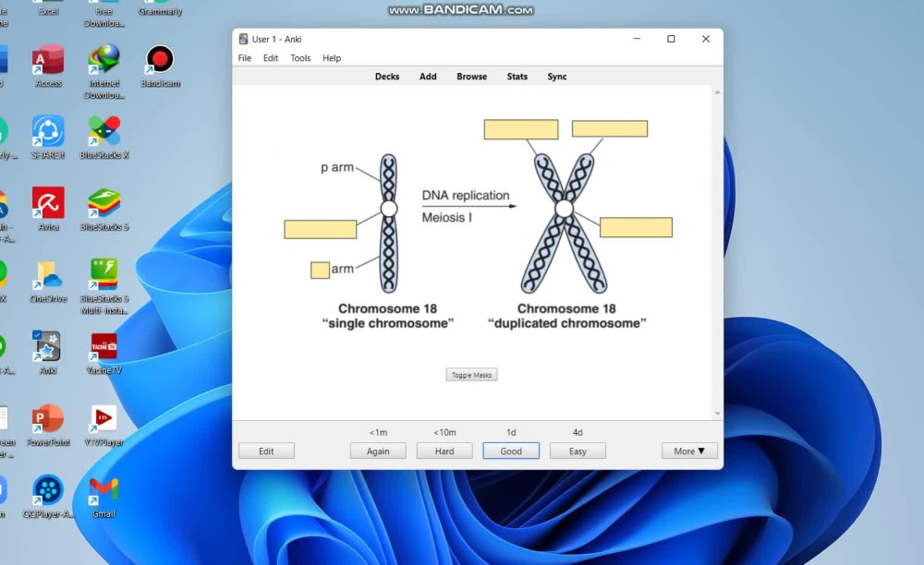Open the Anki desktop shortcut
The height and width of the screenshot is (565, 924).
(x=48, y=352)
